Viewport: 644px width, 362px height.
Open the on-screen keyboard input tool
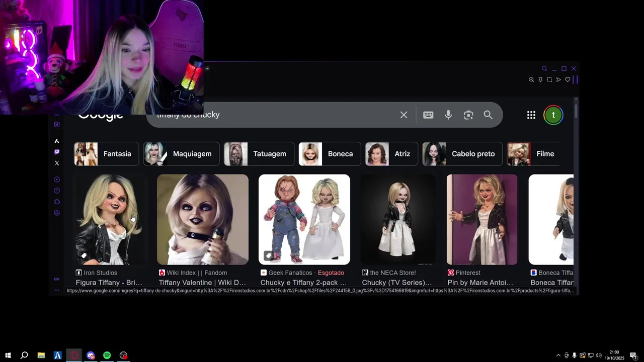point(428,115)
